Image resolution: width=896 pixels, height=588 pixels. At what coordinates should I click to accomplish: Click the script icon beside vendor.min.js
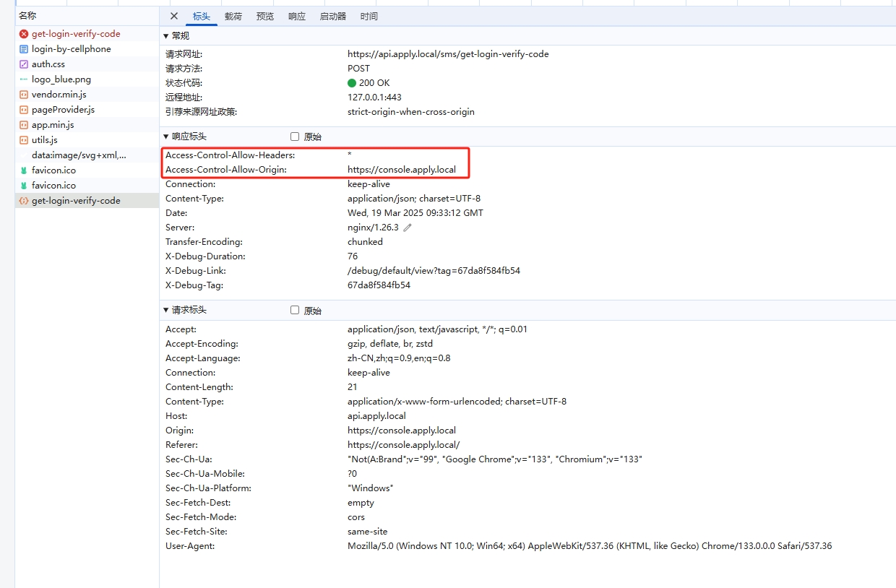[24, 95]
